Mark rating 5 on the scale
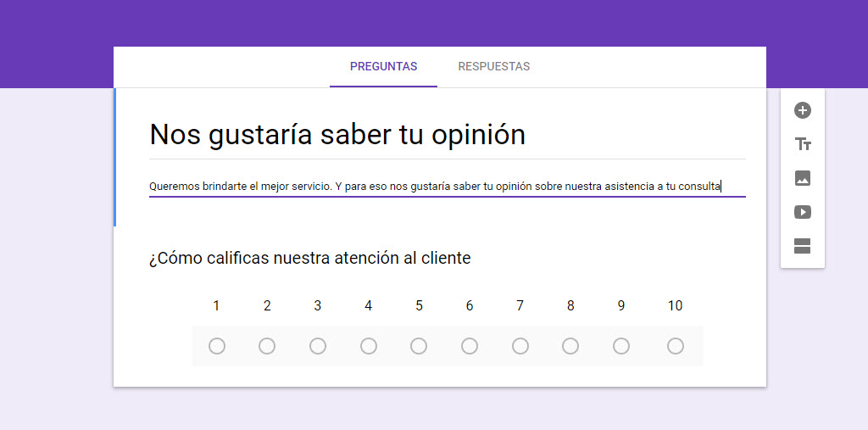The image size is (868, 430). pos(419,346)
